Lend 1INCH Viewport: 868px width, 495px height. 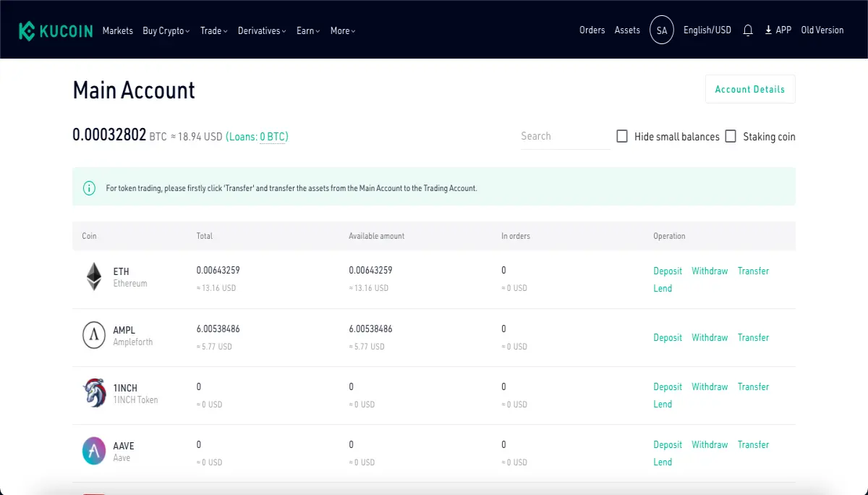[663, 404]
